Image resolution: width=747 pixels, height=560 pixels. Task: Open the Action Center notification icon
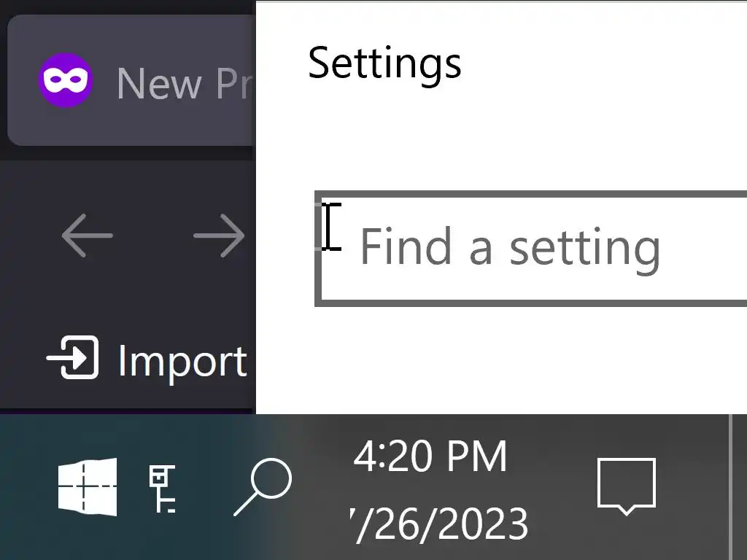pos(626,486)
